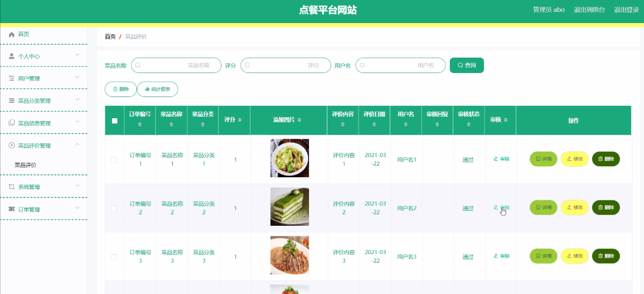This screenshot has width=644, height=294.
Task: Collapse the 菜品评价管理 chevron
Action: point(77,145)
